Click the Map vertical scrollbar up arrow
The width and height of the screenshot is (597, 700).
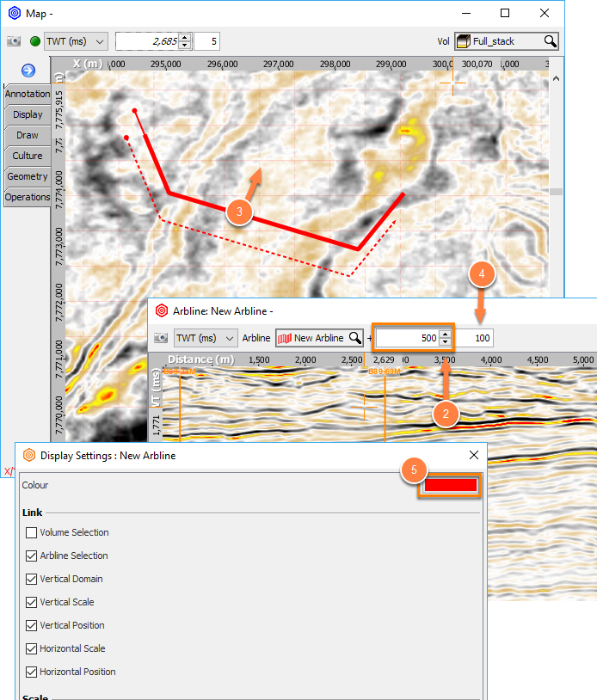click(556, 78)
